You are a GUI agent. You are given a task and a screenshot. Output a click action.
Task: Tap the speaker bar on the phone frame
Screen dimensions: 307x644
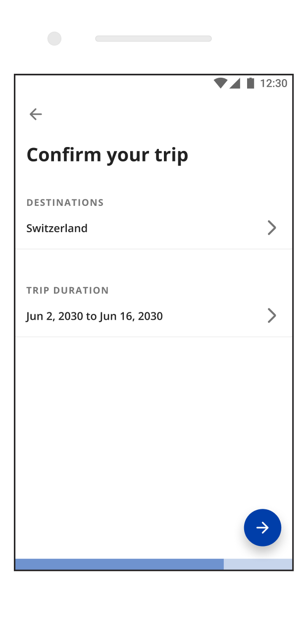pyautogui.click(x=153, y=39)
